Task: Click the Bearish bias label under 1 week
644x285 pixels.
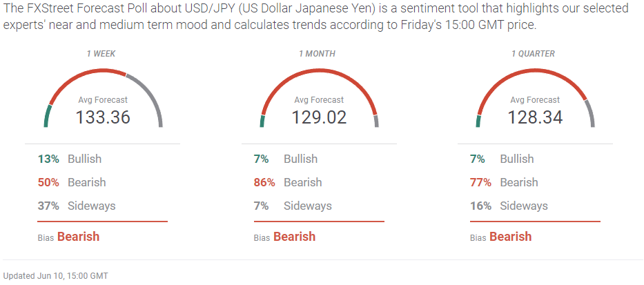Action: [x=79, y=237]
